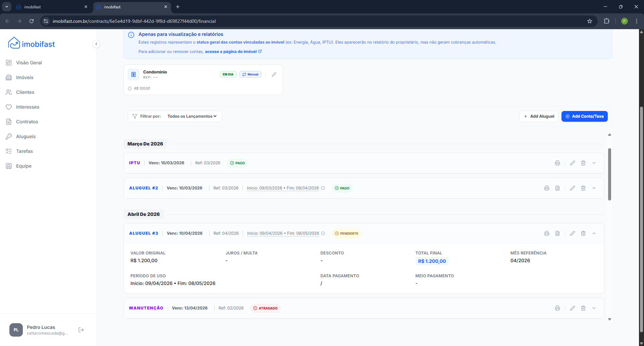The width and height of the screenshot is (644, 346).
Task: Print the Aluguel #3 entry
Action: pyautogui.click(x=546, y=233)
